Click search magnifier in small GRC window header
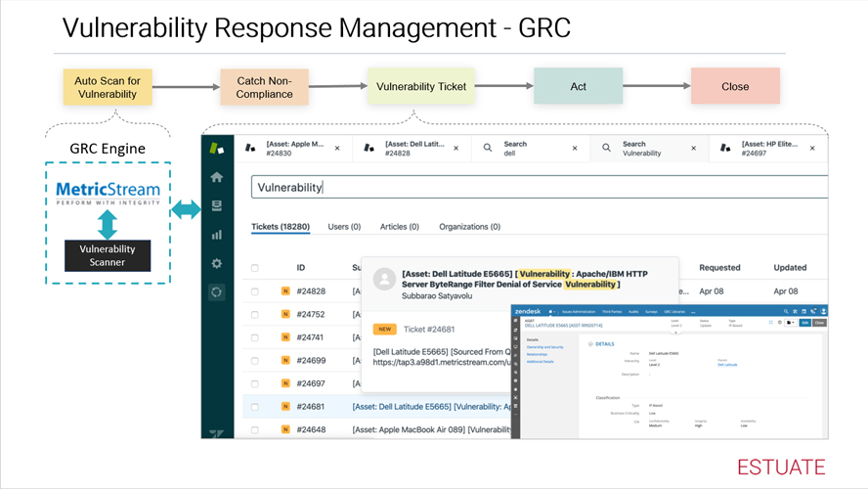The width and height of the screenshot is (868, 489). point(786,312)
